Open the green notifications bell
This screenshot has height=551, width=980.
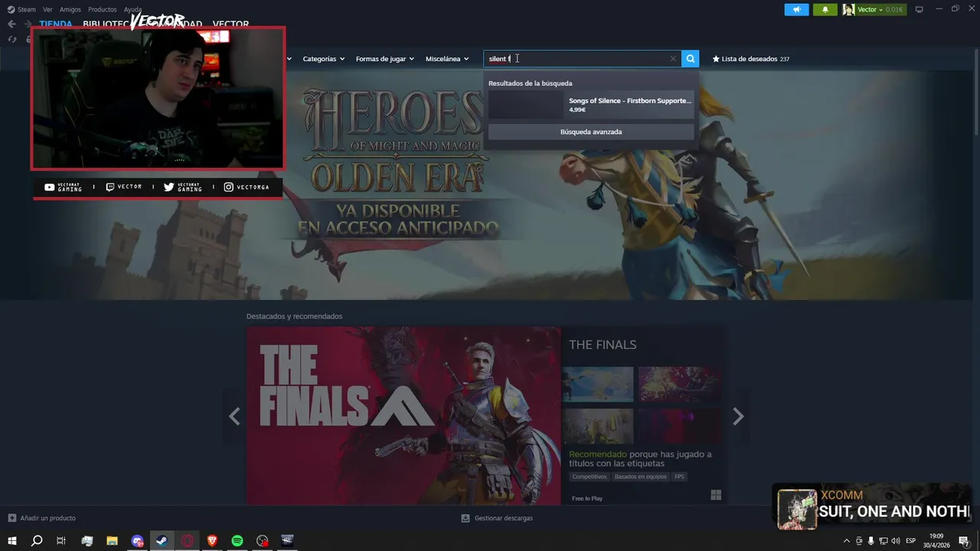point(825,9)
